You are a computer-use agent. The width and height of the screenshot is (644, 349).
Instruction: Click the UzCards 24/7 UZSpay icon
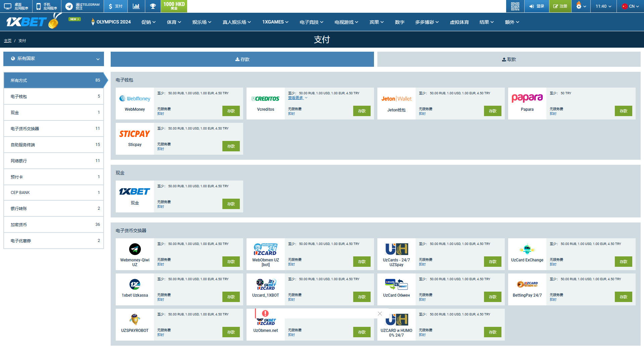coord(396,249)
